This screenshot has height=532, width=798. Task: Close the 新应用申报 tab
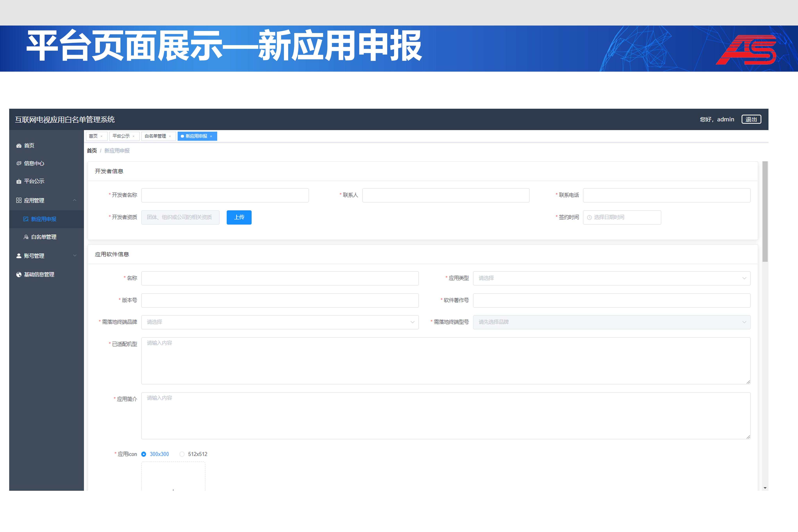coord(211,136)
